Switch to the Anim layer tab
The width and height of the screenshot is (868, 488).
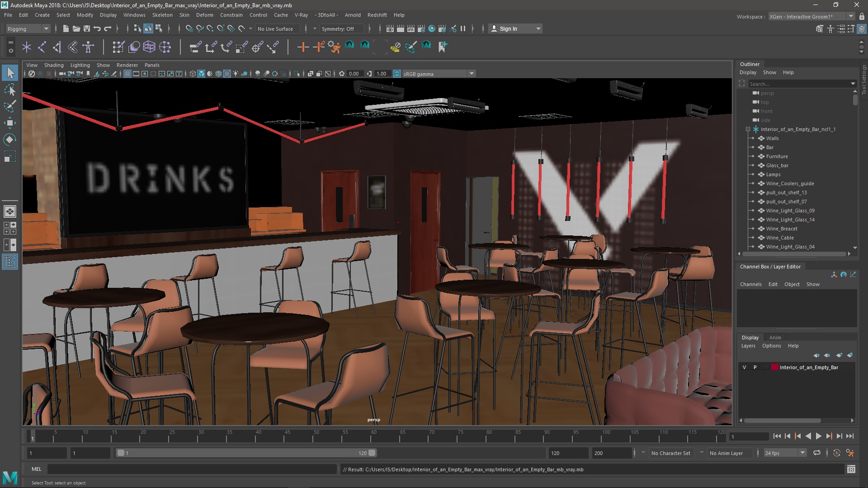tap(775, 338)
